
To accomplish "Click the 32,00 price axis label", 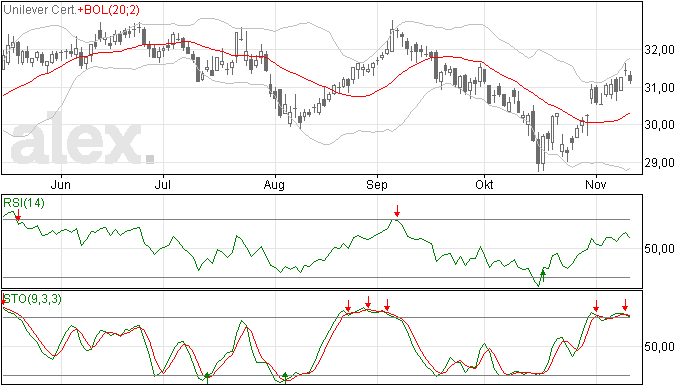I will click(659, 50).
